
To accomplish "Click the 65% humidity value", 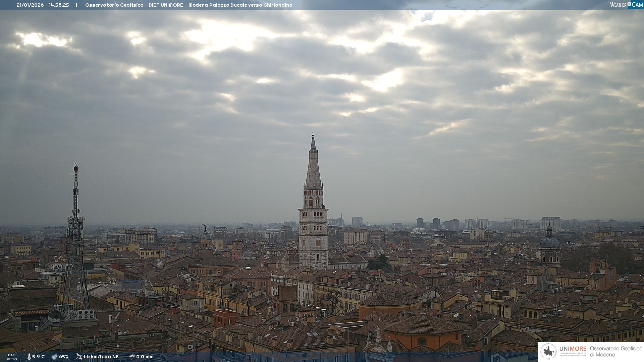I will click(64, 357).
